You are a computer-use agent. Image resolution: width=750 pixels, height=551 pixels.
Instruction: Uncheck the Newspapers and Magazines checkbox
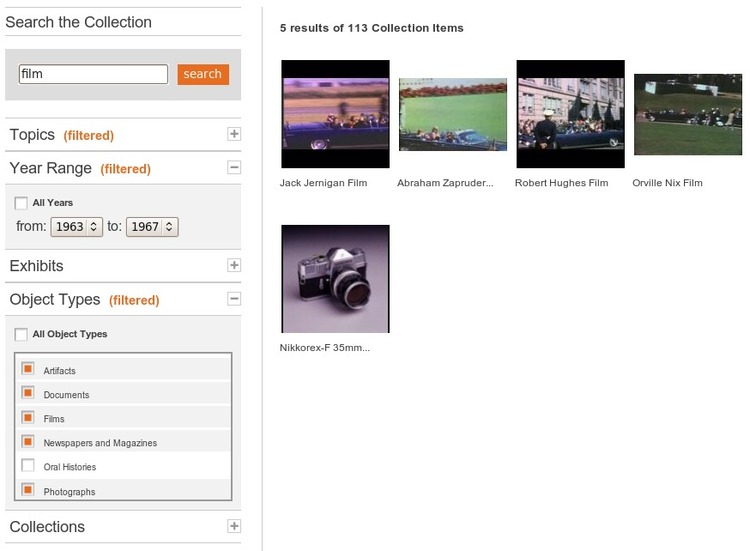[x=28, y=441]
